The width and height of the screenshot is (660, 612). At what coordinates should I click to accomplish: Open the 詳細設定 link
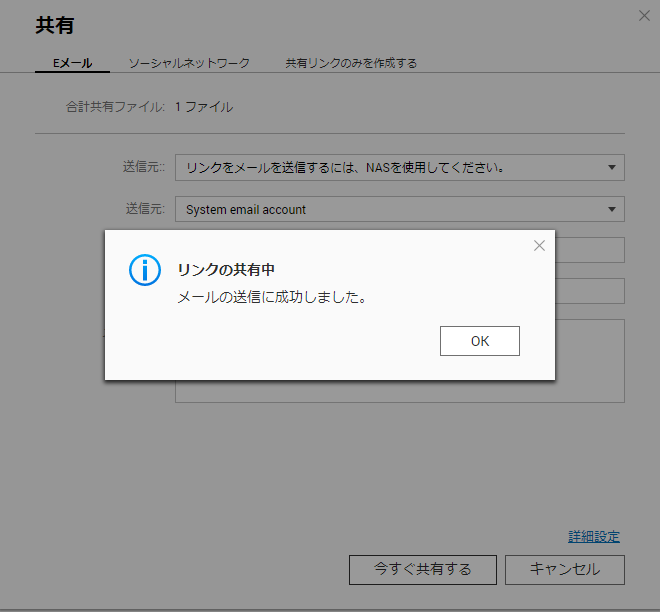click(593, 537)
